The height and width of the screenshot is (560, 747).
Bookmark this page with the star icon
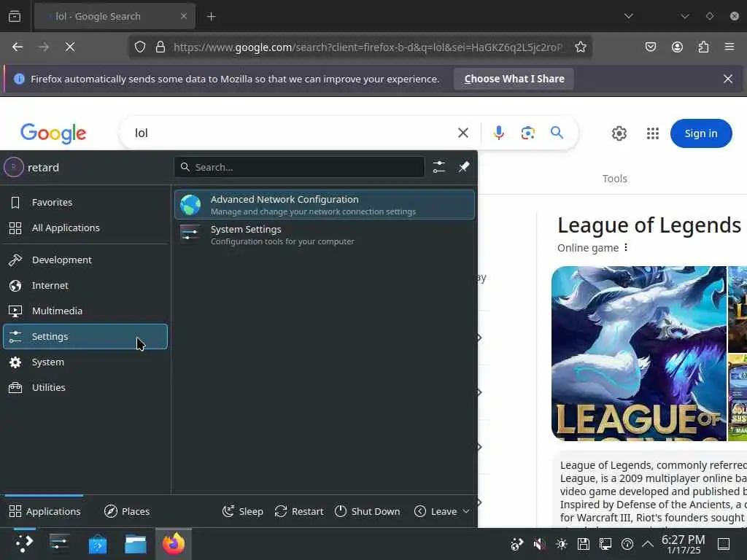[x=580, y=47]
